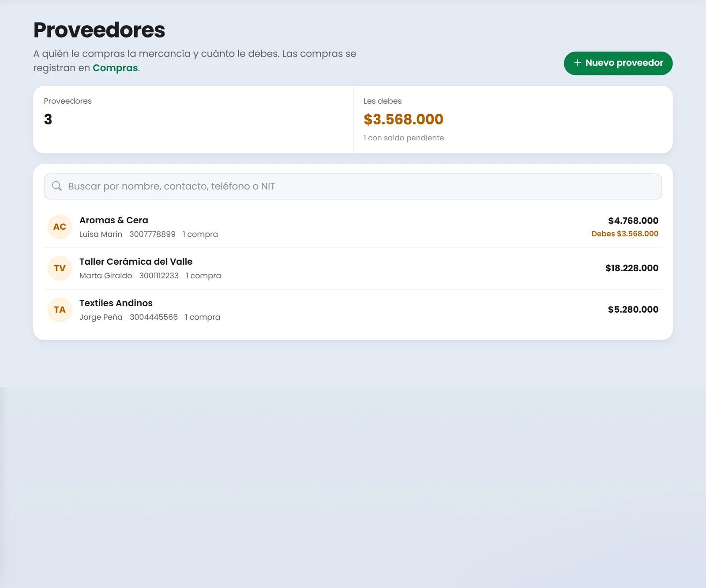Select the $18.228.000 purchase total
The image size is (706, 588).
click(x=632, y=268)
